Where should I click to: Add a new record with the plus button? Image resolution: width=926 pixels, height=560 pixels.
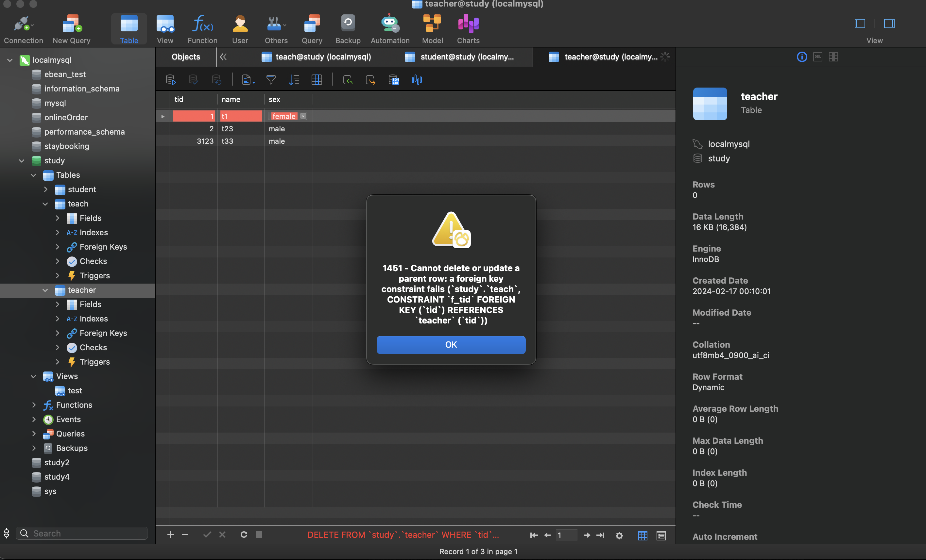(x=171, y=535)
